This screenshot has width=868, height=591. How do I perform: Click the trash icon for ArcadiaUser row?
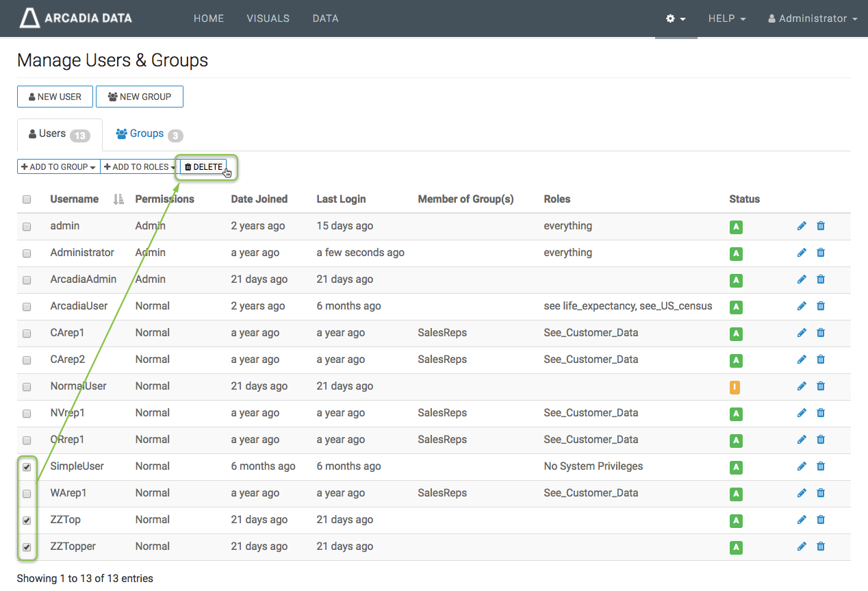coord(821,306)
